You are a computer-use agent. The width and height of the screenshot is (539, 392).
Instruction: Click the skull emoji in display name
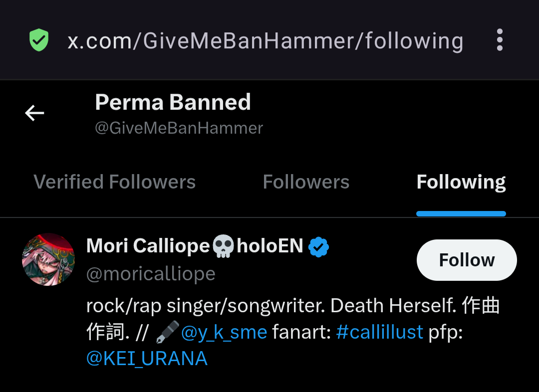click(223, 246)
